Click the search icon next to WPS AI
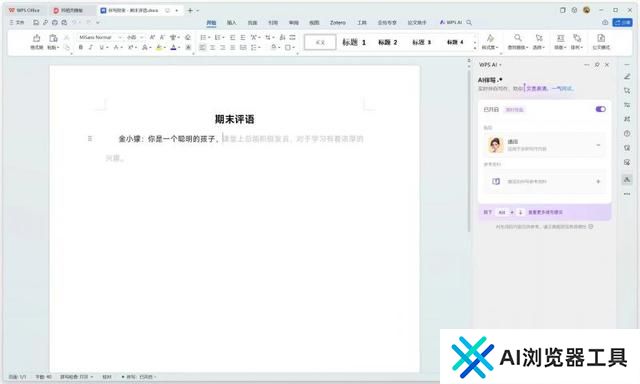This screenshot has height=384, width=640. click(469, 23)
